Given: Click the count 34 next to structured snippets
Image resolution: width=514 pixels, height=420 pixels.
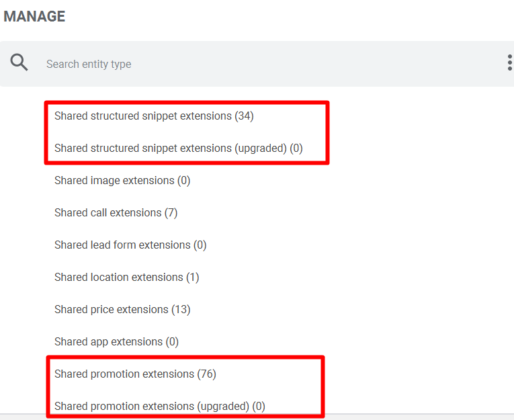Looking at the screenshot, I should tap(244, 116).
